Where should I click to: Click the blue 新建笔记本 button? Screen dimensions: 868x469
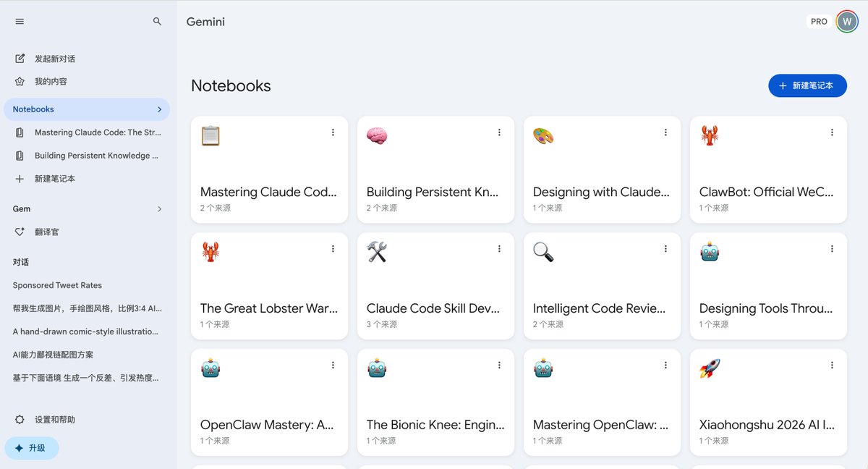point(807,85)
